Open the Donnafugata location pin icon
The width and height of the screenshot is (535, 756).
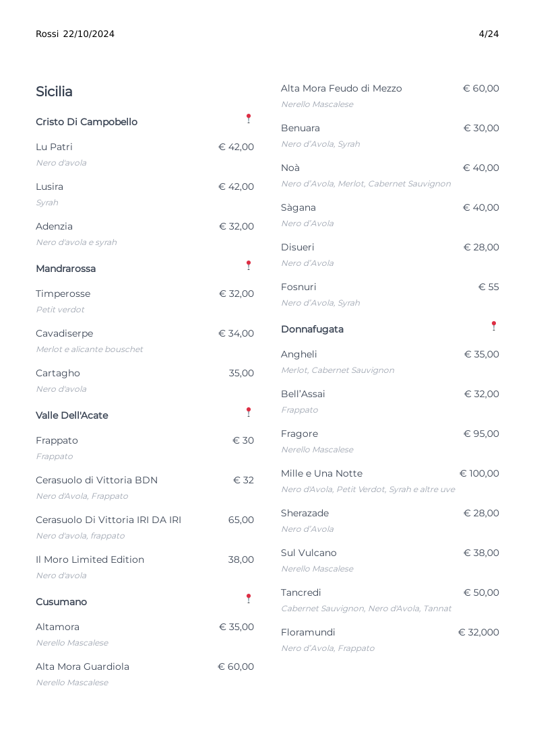493,327
